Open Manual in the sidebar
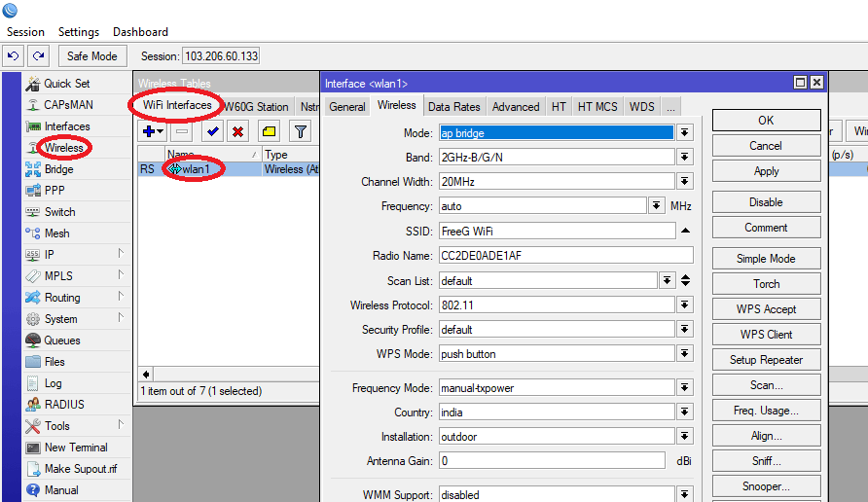 pyautogui.click(x=61, y=490)
